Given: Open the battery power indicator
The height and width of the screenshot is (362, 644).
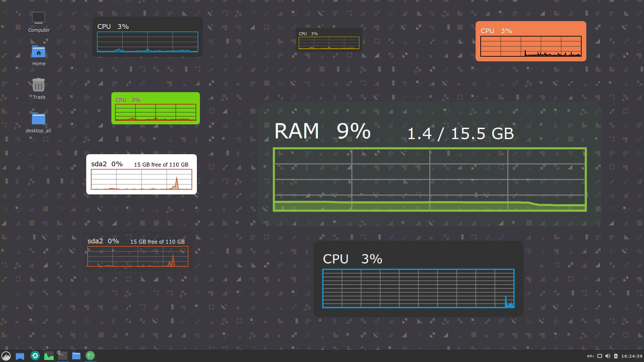Looking at the screenshot, I should pyautogui.click(x=616, y=356).
